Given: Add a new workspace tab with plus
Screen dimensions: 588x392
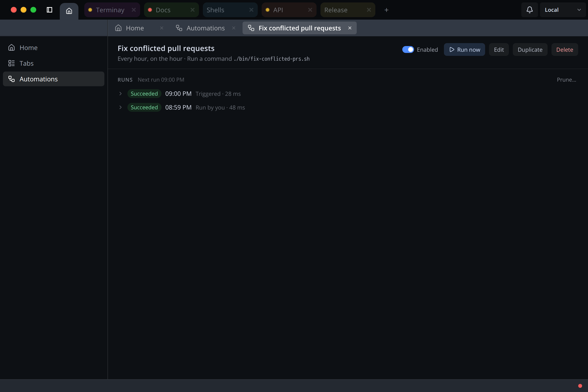Looking at the screenshot, I should [x=386, y=10].
